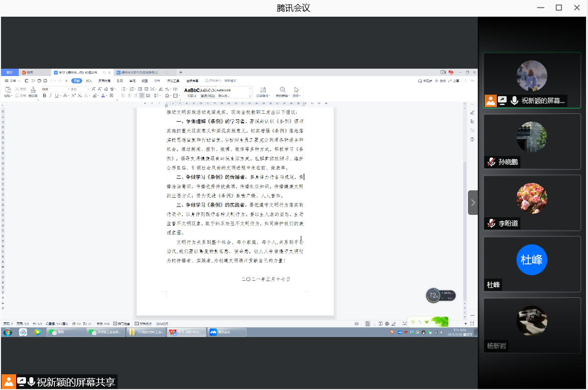Screen dimensions: 588x390
Task: Toggle 李盼道's muted microphone
Action: [x=491, y=223]
